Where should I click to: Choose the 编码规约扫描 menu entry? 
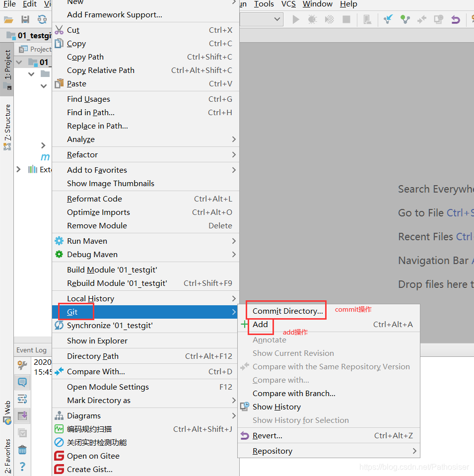[x=145, y=429]
